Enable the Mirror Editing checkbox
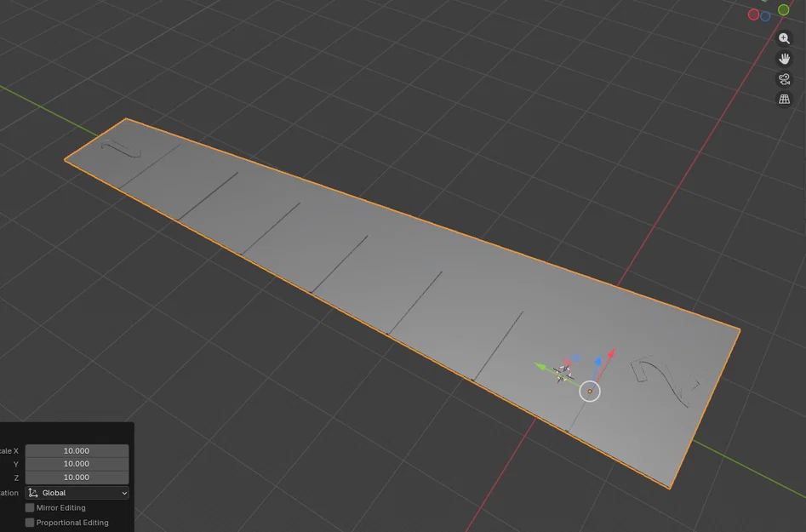Viewport: 806px width, 532px height. click(x=30, y=507)
